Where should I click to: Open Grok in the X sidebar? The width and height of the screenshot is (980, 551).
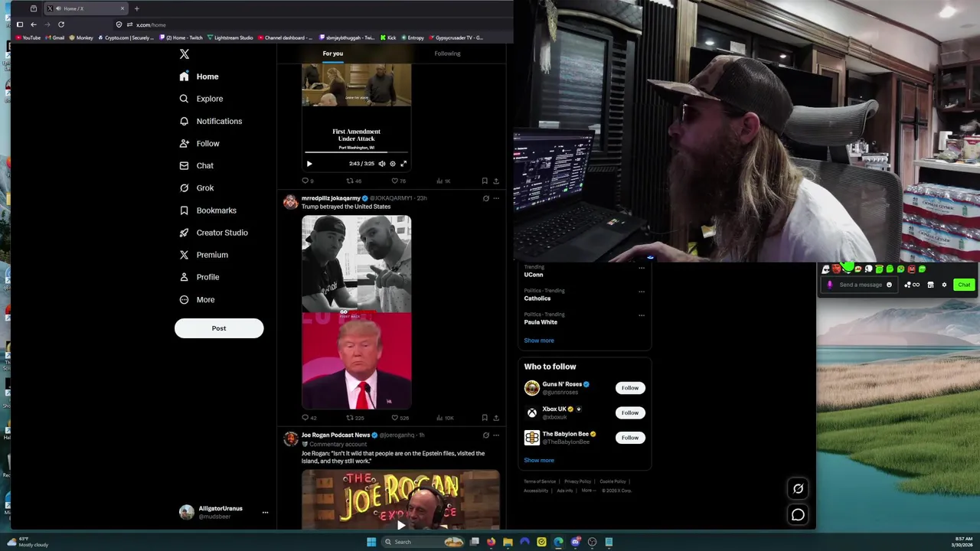(196, 187)
